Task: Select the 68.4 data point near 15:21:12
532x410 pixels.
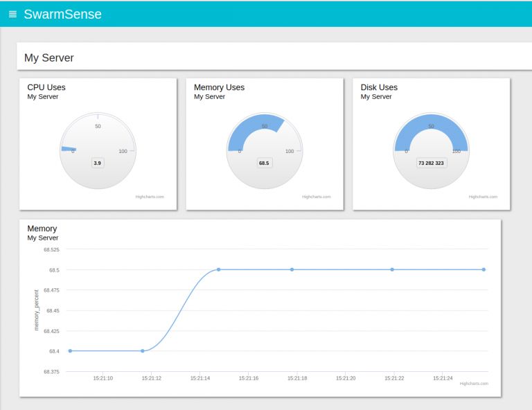Action: (x=143, y=351)
